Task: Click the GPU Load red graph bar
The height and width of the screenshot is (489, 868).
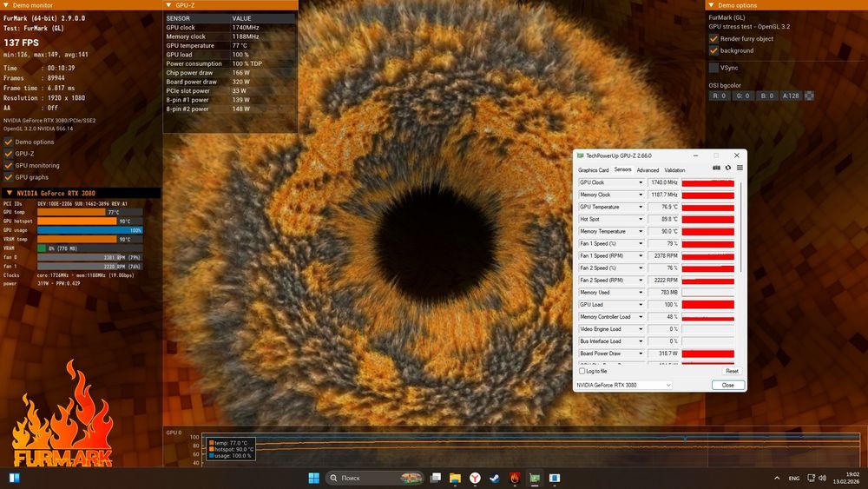Action: coord(708,305)
